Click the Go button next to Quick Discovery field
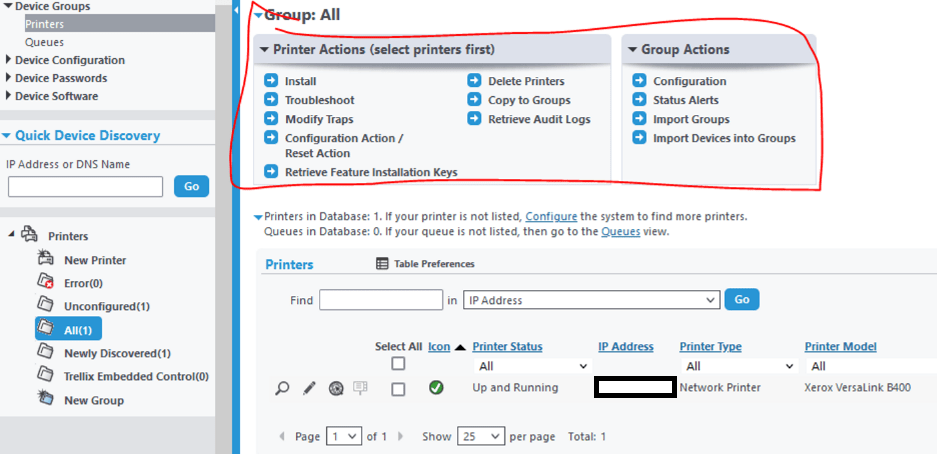 [x=191, y=186]
